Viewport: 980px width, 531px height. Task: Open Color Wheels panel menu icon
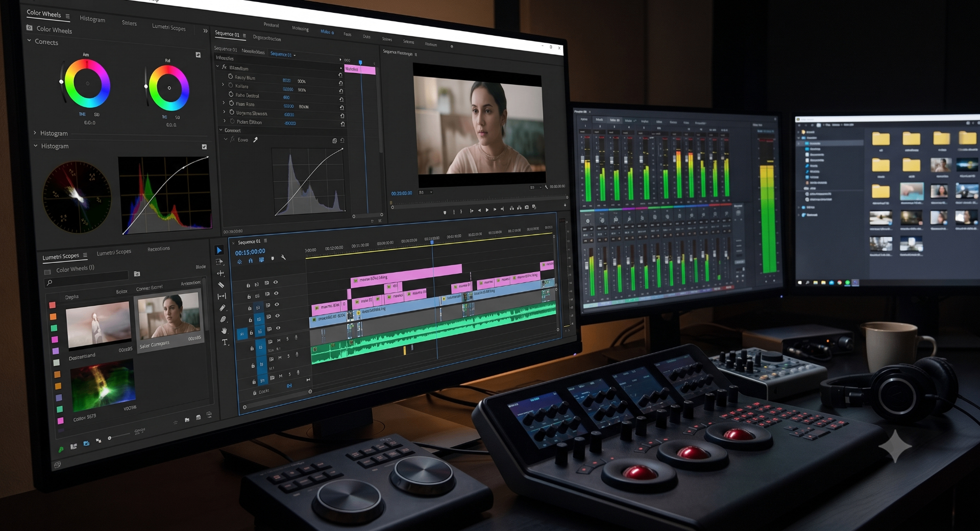(x=67, y=16)
